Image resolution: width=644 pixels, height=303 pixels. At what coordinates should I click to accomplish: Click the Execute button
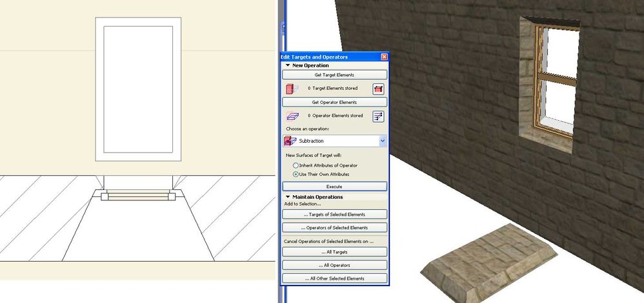(334, 187)
